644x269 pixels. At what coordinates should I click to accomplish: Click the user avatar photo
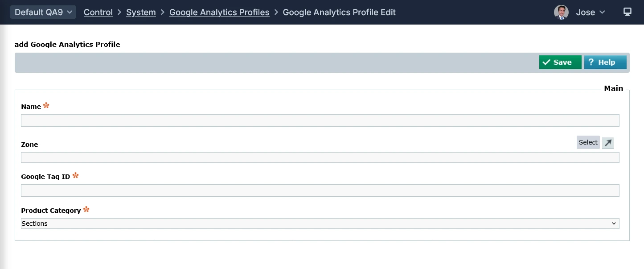pyautogui.click(x=561, y=12)
